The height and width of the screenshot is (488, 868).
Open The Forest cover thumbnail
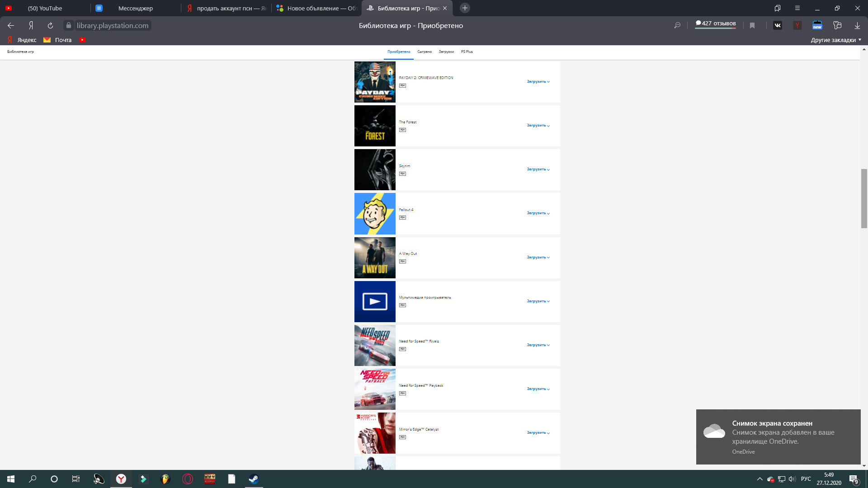(x=375, y=126)
